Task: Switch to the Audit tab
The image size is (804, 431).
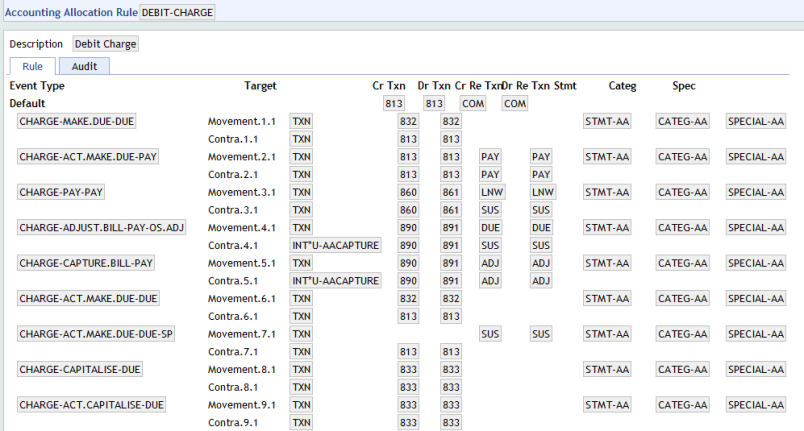Action: 84,66
